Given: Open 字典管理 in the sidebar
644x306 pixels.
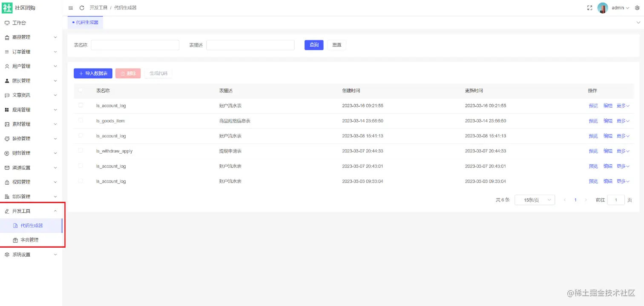Looking at the screenshot, I should tap(31, 240).
